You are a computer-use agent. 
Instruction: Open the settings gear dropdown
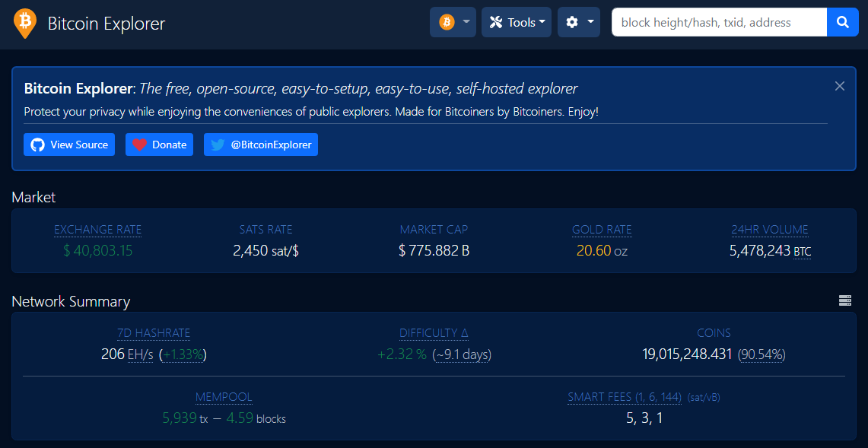click(579, 22)
